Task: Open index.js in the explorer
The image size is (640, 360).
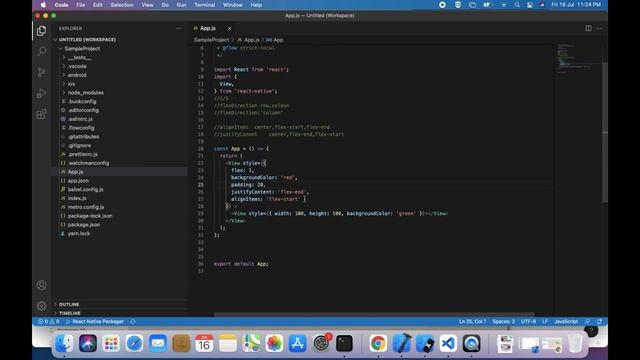Action: coord(77,198)
